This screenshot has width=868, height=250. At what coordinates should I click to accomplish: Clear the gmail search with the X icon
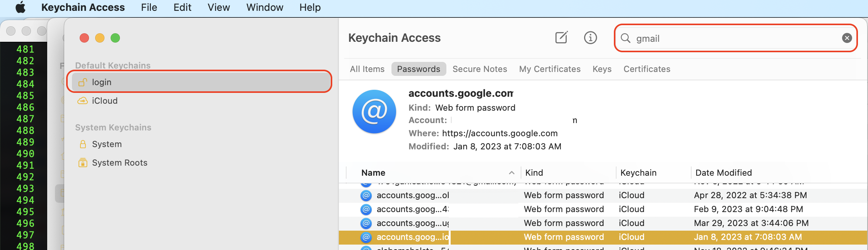click(847, 38)
